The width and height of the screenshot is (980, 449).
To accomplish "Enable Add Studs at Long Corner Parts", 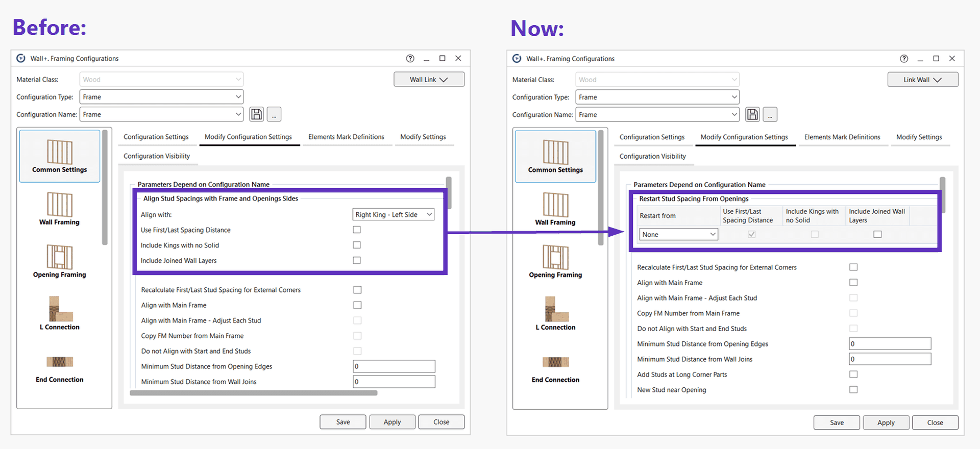I will pos(853,375).
